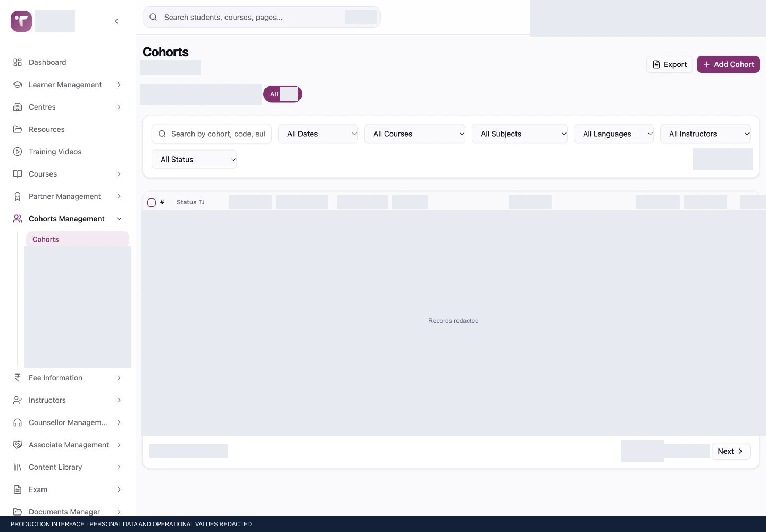Open the Dashboard menu item

click(x=68, y=62)
